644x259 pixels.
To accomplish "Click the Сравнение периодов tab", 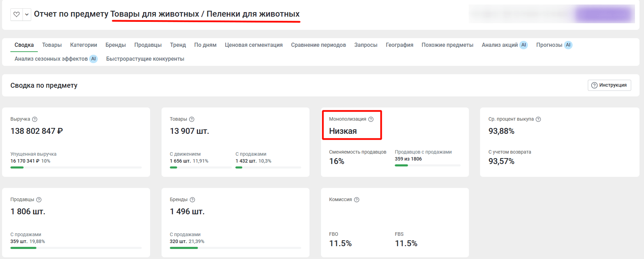I will click(x=318, y=45).
